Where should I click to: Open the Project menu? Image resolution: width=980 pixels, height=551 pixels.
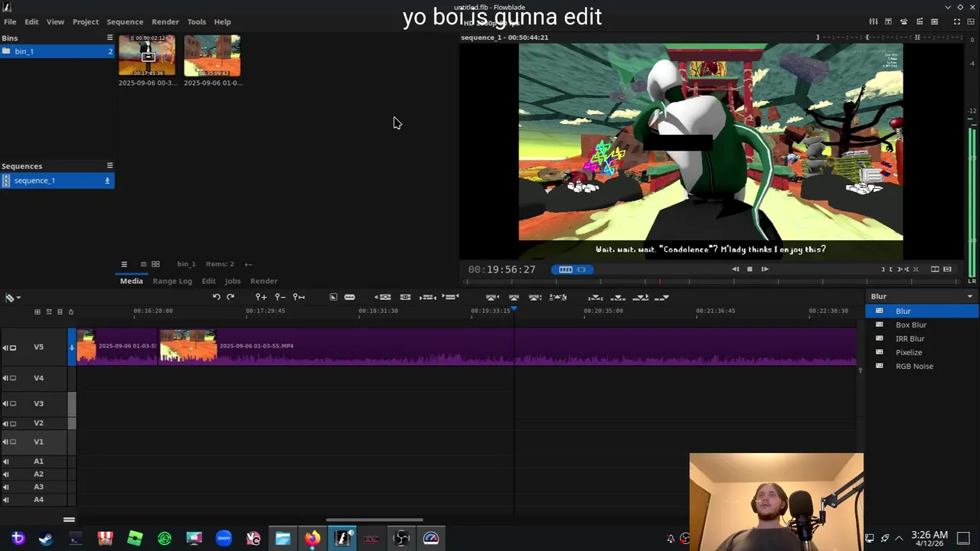click(x=86, y=21)
